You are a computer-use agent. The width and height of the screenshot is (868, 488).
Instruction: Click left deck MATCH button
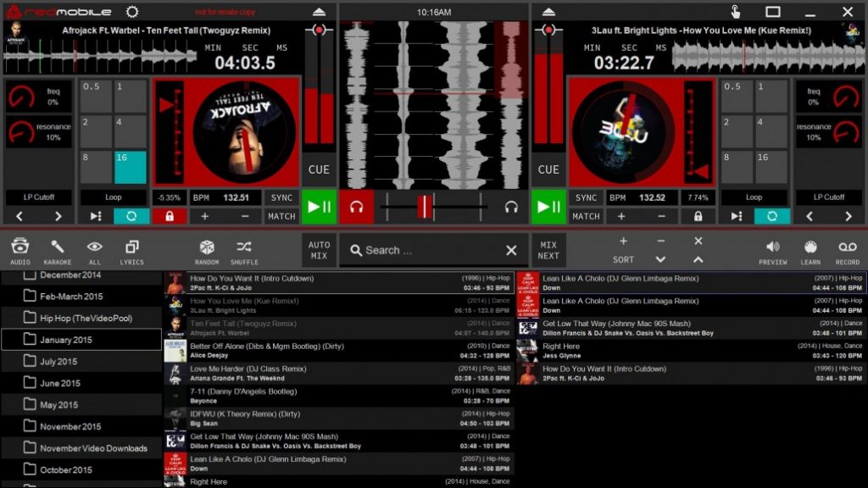[281, 216]
